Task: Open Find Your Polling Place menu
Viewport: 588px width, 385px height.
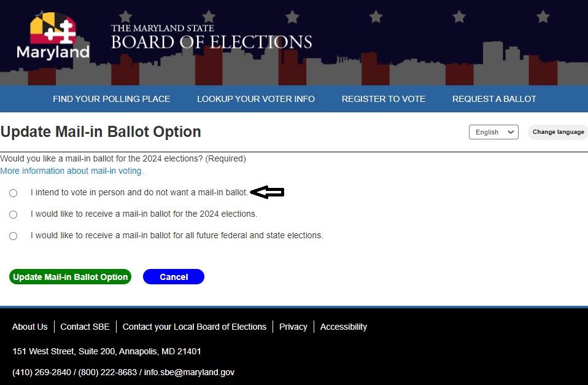Action: tap(111, 99)
